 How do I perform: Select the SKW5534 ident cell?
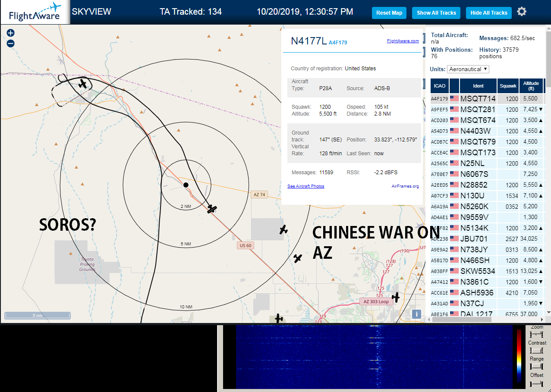[x=478, y=271]
